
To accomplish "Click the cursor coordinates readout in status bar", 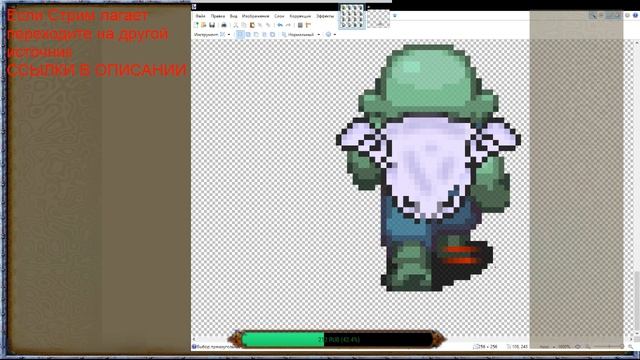I will point(518,347).
